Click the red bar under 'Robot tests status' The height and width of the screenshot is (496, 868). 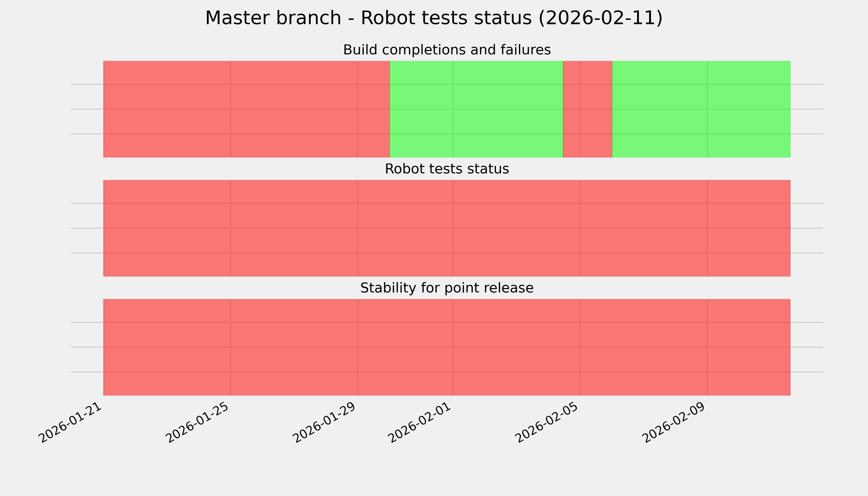tap(447, 228)
